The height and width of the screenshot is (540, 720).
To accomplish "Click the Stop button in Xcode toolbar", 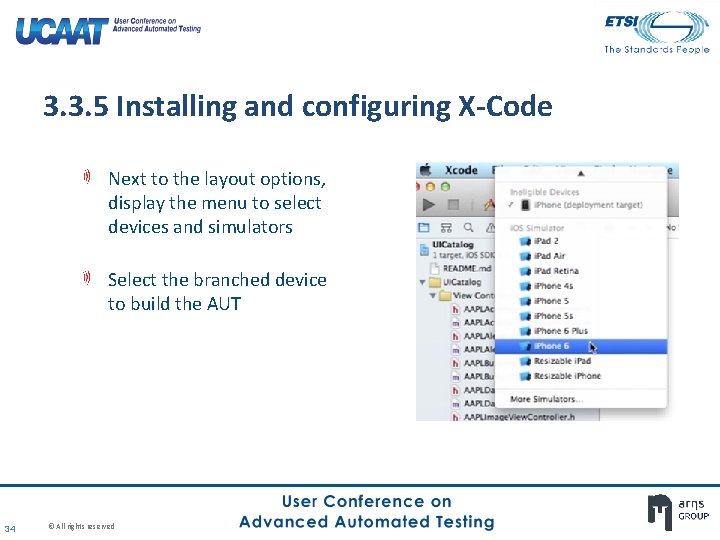I will pyautogui.click(x=453, y=205).
